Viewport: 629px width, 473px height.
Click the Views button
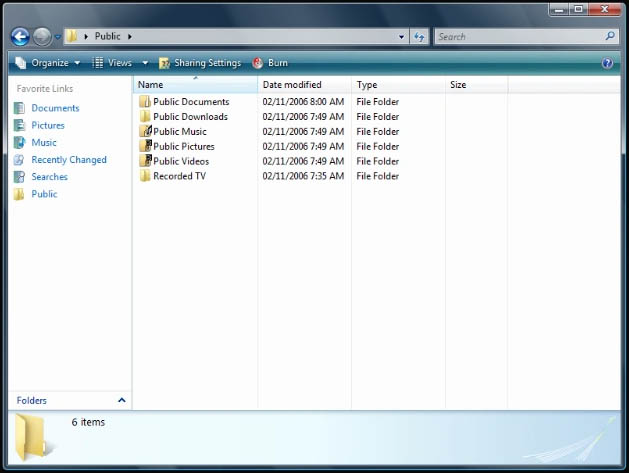[x=112, y=63]
